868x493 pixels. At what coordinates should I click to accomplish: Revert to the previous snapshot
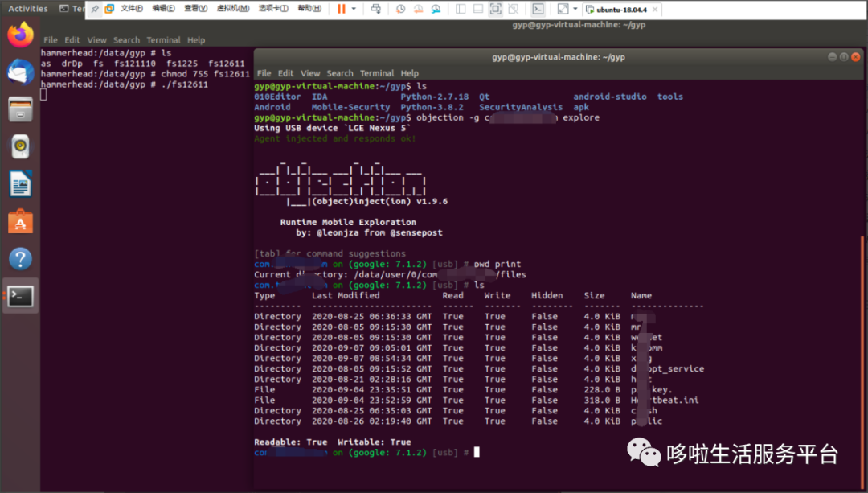pos(418,9)
